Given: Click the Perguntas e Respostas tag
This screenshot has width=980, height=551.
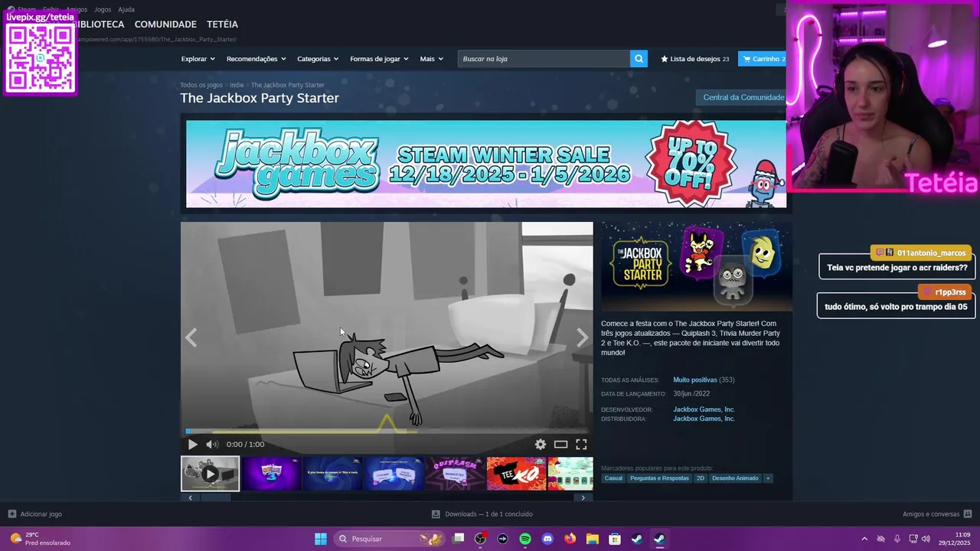Looking at the screenshot, I should click(659, 478).
